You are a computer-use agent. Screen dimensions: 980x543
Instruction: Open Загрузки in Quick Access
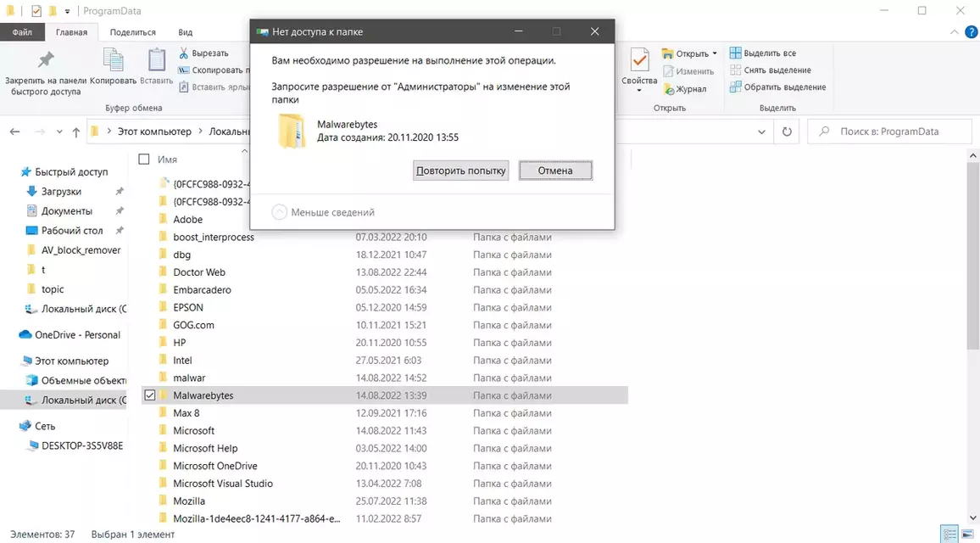pyautogui.click(x=61, y=192)
